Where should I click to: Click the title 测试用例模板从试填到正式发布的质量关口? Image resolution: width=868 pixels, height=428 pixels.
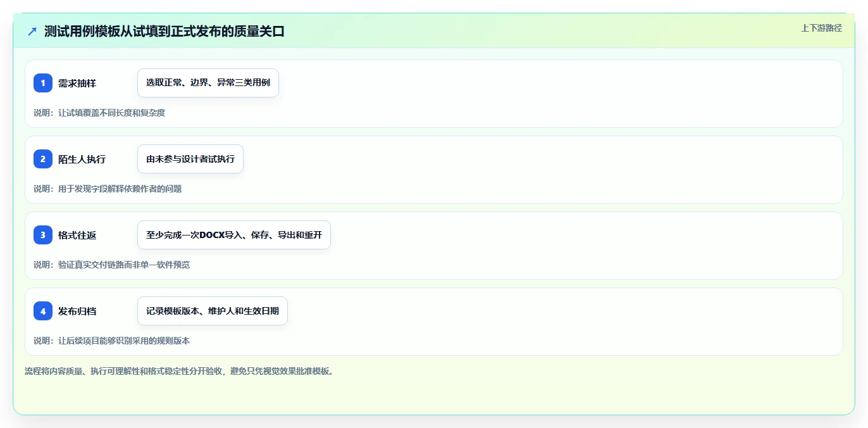point(164,31)
